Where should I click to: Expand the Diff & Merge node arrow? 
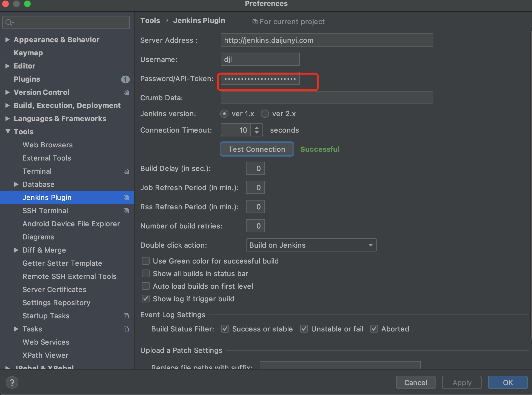click(16, 250)
